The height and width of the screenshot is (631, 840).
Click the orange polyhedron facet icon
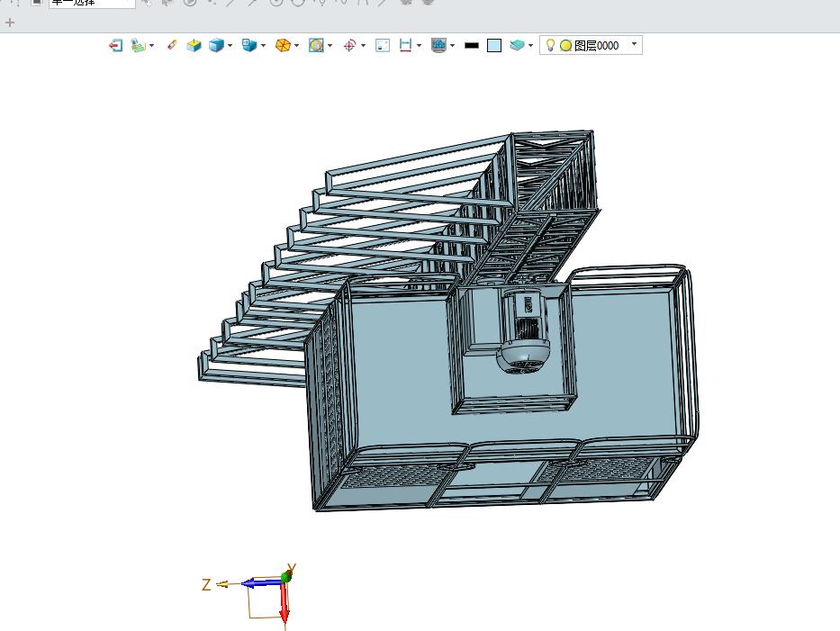(x=283, y=46)
